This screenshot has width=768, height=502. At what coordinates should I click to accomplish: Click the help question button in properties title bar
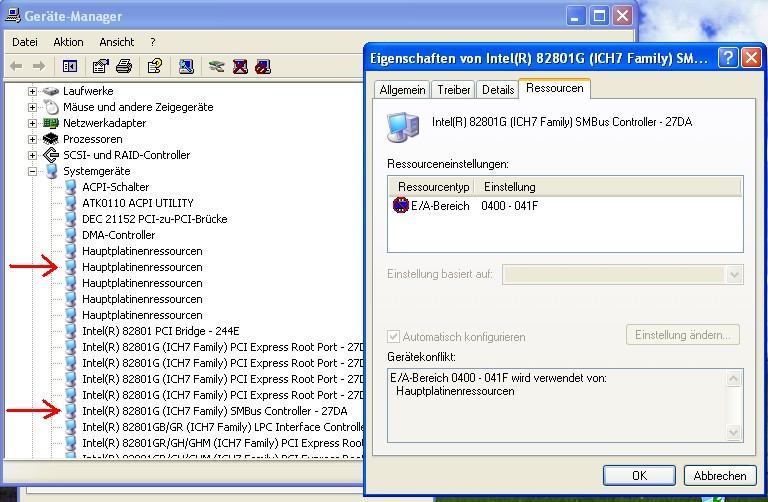(728, 58)
